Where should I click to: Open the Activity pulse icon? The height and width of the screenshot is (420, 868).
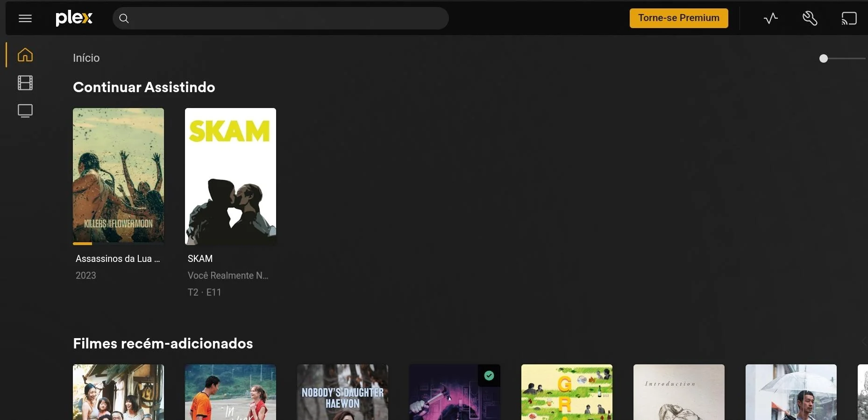[770, 18]
